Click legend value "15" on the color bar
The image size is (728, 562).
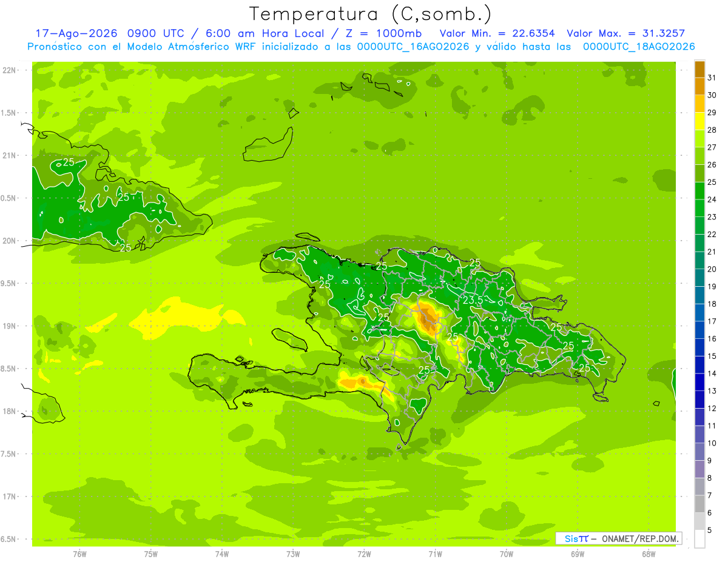point(712,356)
